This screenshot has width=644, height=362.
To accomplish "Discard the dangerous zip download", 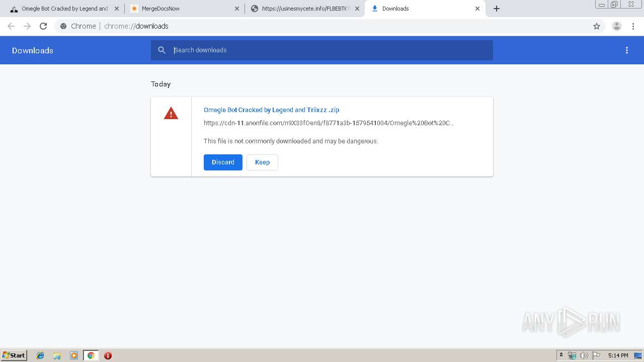I will coord(223,162).
